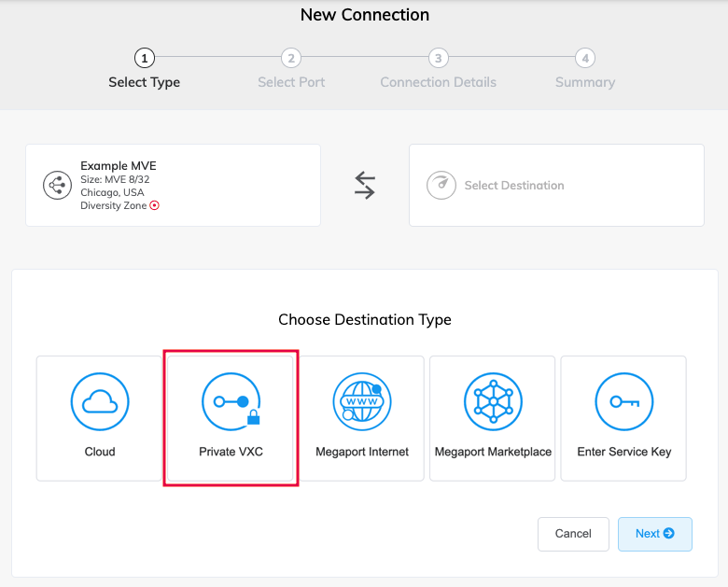
Task: Click the Example MVE share icon
Action: [58, 185]
